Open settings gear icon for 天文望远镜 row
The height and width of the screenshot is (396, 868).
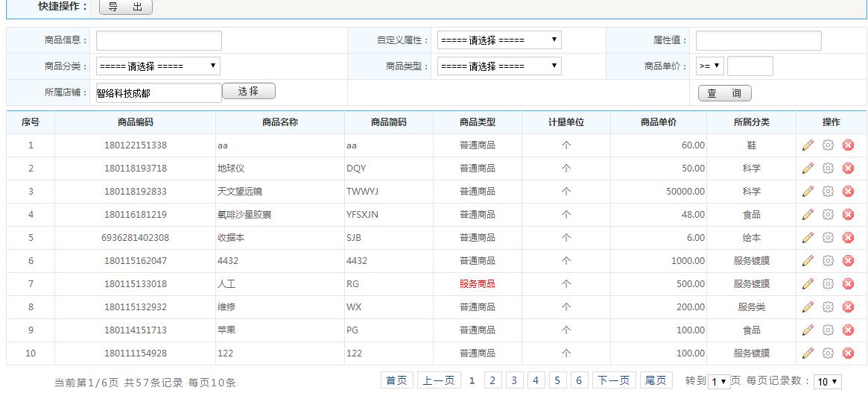(828, 192)
